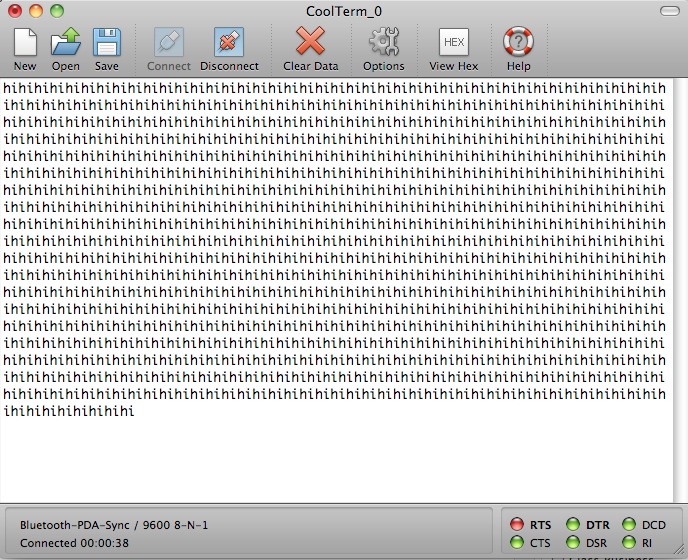
Task: Click inside the terminal text output area
Action: [x=340, y=460]
